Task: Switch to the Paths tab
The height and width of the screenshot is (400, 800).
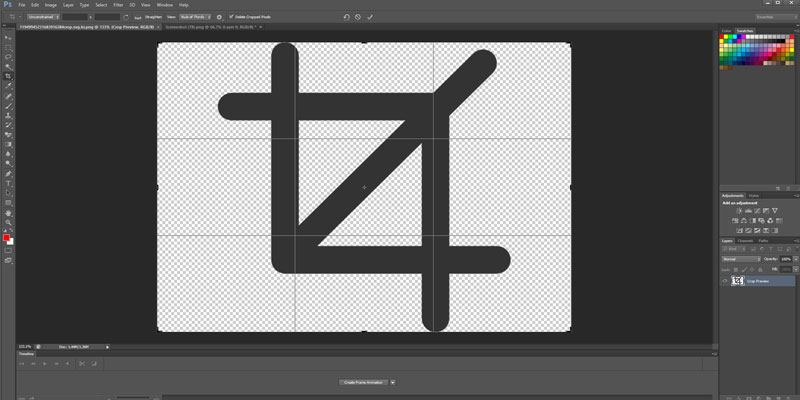Action: [763, 241]
